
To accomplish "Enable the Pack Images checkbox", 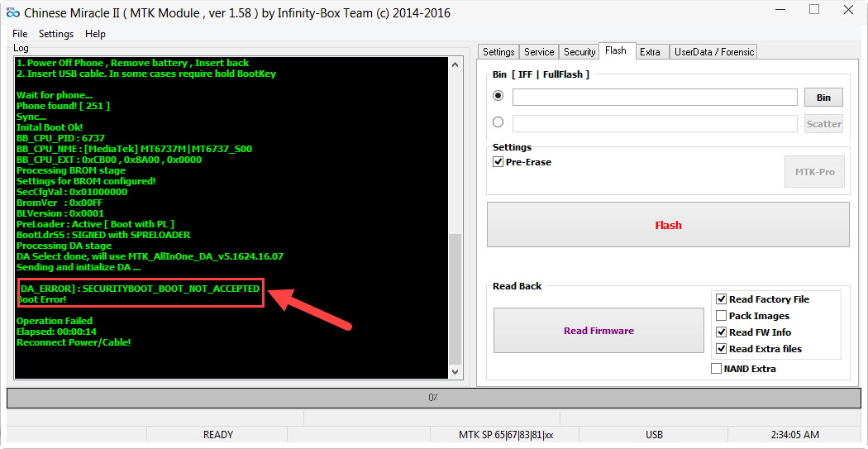I will coord(722,316).
